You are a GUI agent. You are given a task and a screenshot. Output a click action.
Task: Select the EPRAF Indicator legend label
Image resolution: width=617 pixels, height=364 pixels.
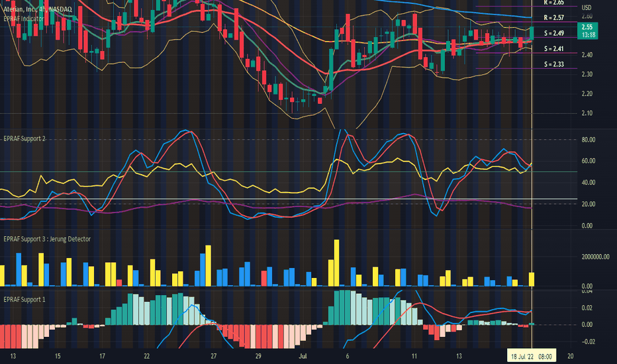[24, 19]
